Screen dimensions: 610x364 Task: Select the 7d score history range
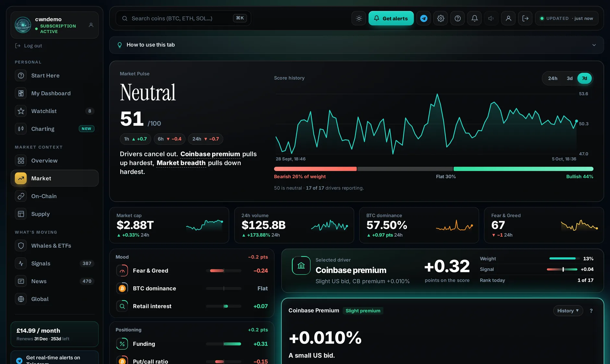[x=584, y=78]
